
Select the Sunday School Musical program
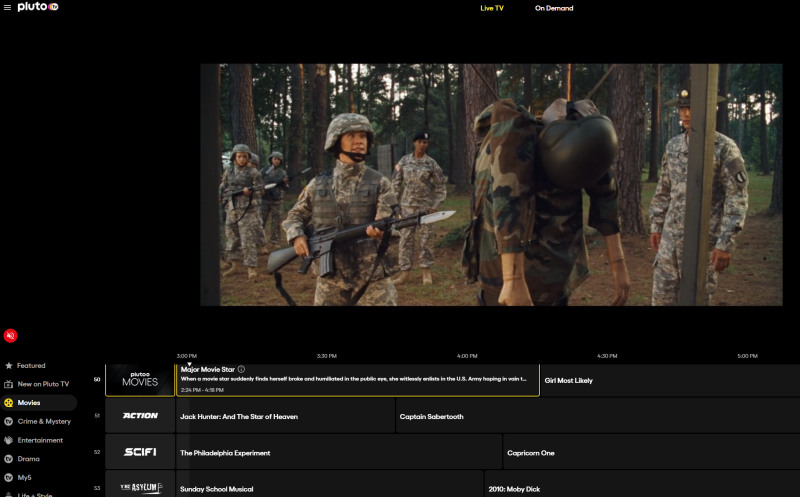[330, 484]
